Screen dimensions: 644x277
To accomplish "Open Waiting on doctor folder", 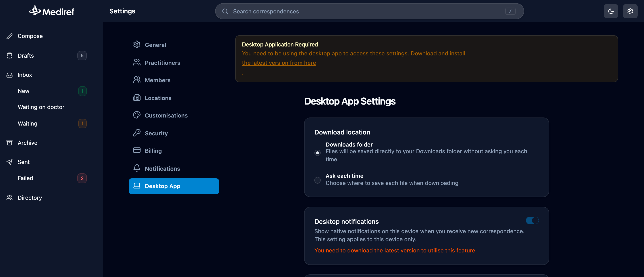I will pos(41,107).
